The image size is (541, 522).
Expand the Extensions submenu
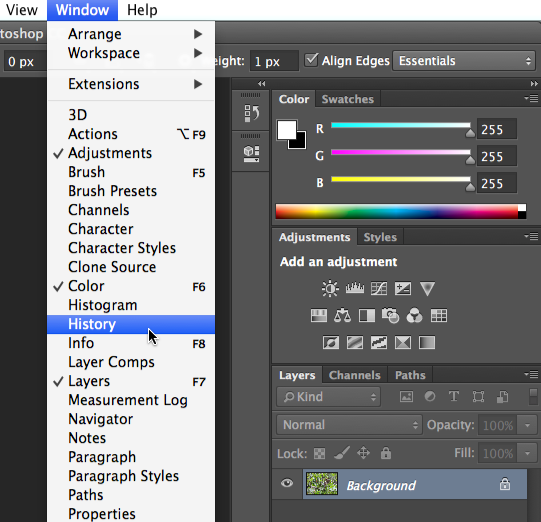131,84
